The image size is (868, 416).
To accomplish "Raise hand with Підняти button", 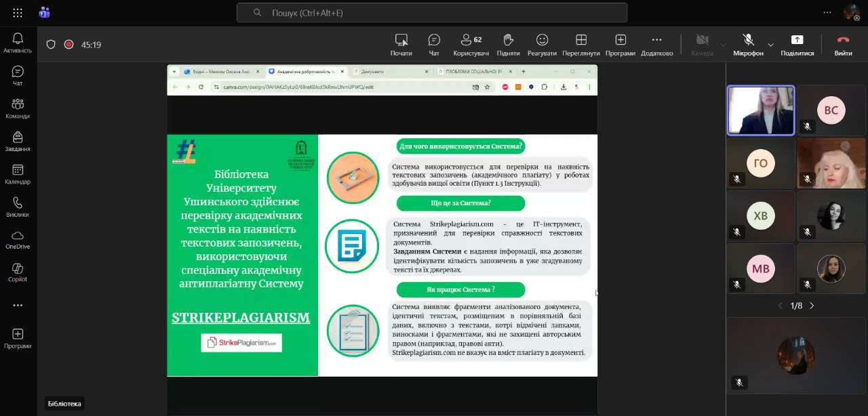I will pyautogui.click(x=508, y=44).
